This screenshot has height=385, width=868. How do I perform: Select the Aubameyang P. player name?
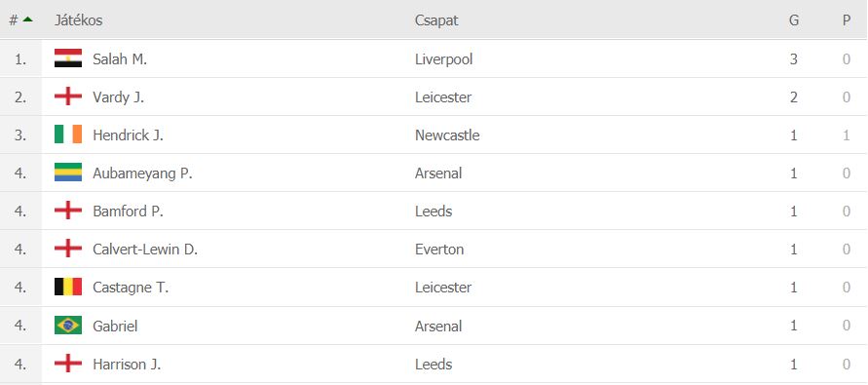click(x=142, y=173)
